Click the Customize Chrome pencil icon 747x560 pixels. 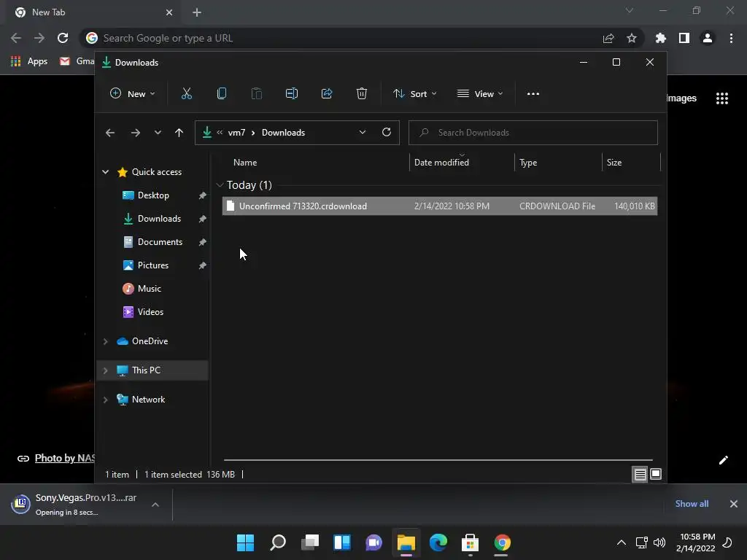(724, 459)
